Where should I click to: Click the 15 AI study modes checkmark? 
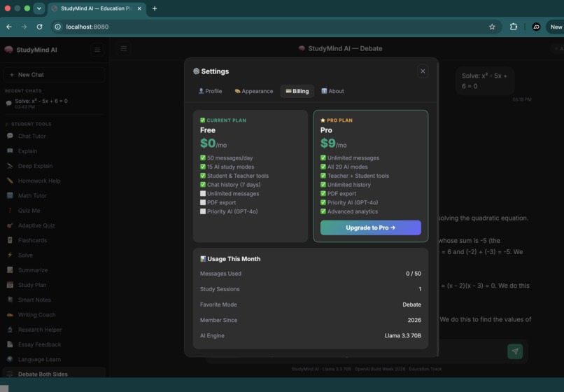[203, 167]
